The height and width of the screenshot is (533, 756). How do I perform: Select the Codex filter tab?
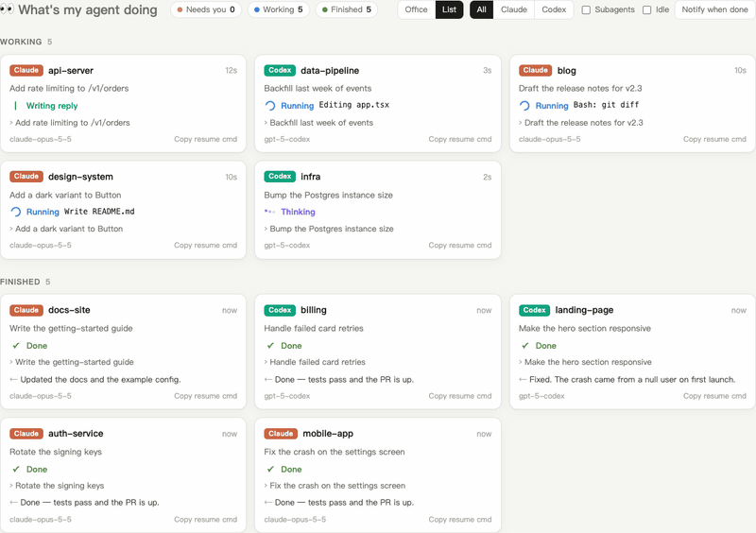554,9
